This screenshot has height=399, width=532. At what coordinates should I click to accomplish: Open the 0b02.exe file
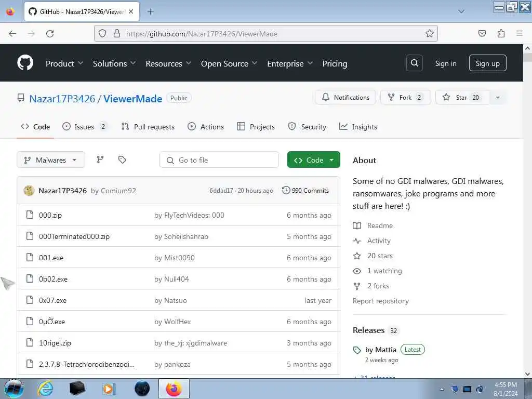click(53, 279)
